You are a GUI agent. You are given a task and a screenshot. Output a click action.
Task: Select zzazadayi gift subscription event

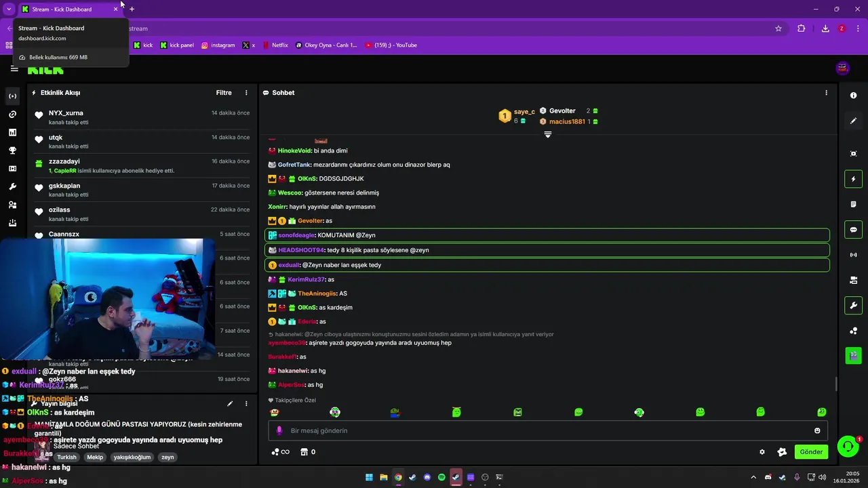(x=142, y=165)
